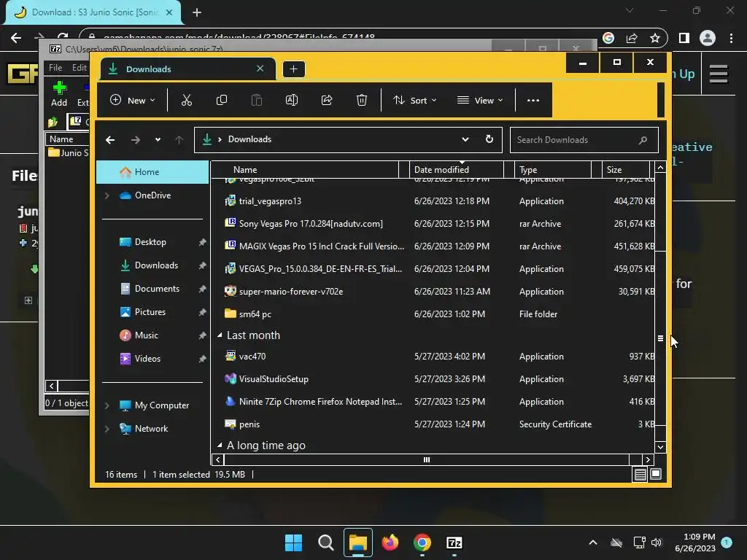Click File Explorer icon on taskbar
This screenshot has width=747, height=560.
pos(357,542)
